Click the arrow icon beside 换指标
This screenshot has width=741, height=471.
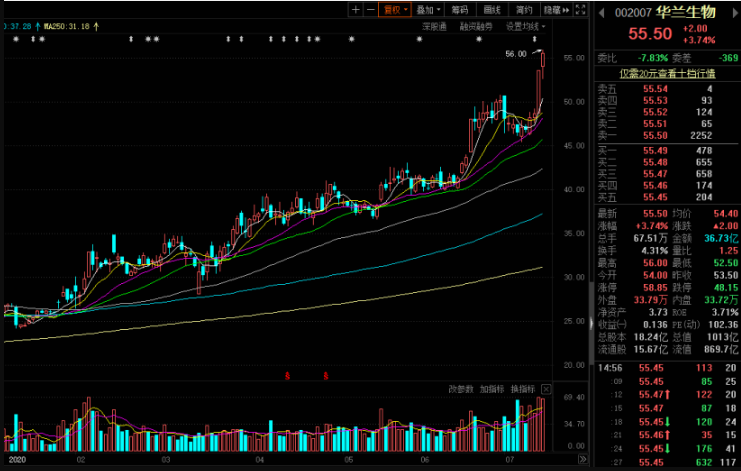pyautogui.click(x=545, y=388)
